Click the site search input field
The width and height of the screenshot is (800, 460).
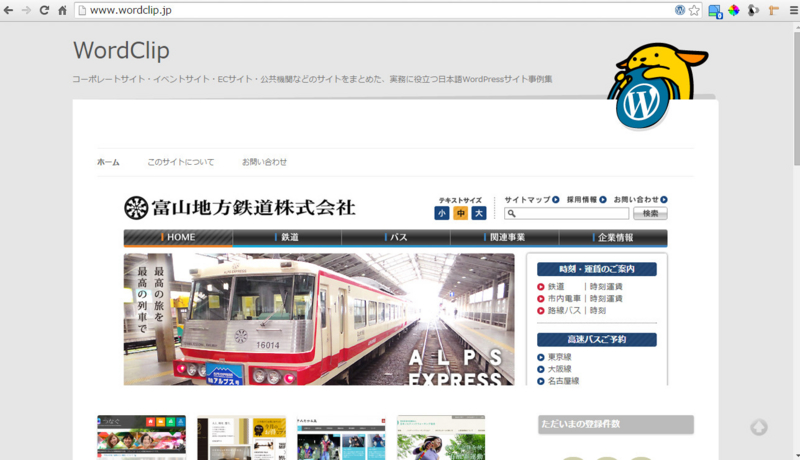[566, 214]
